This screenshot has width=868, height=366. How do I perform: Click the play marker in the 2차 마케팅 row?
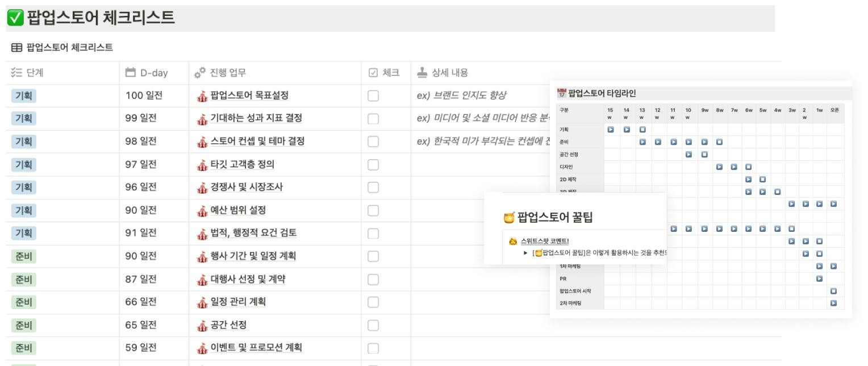834,303
